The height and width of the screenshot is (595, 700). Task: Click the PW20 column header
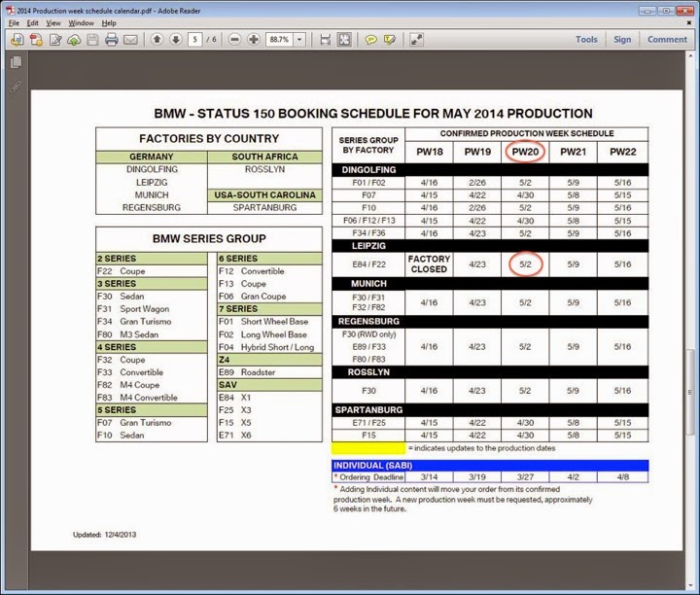tap(525, 152)
